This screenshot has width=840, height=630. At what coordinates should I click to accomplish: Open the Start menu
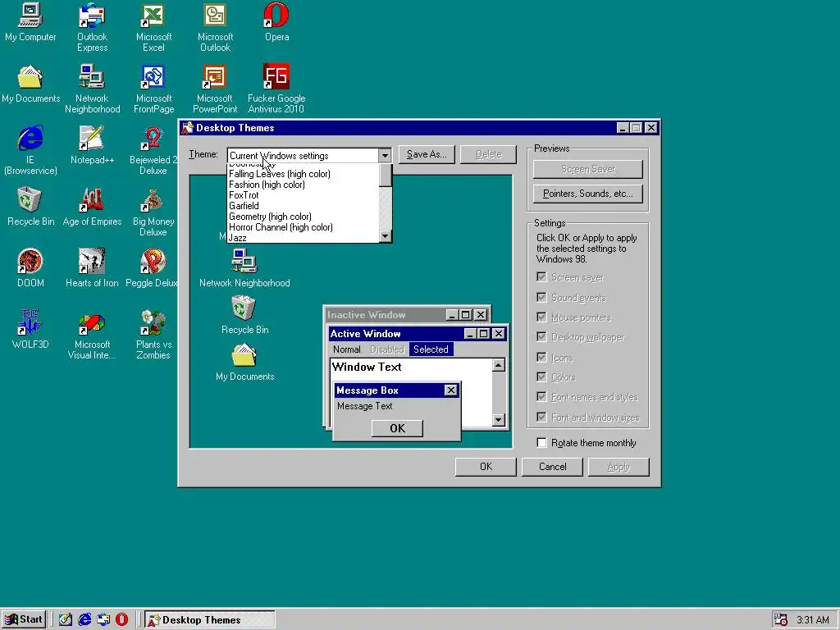point(24,619)
